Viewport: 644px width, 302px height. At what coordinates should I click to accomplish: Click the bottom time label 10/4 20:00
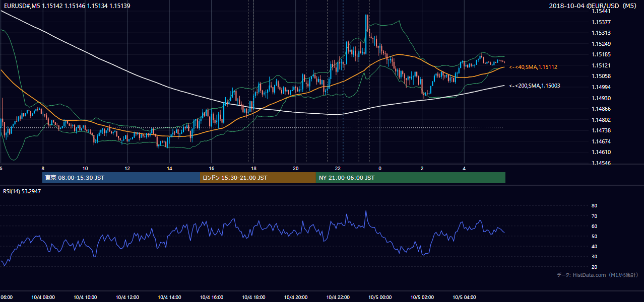(296, 297)
